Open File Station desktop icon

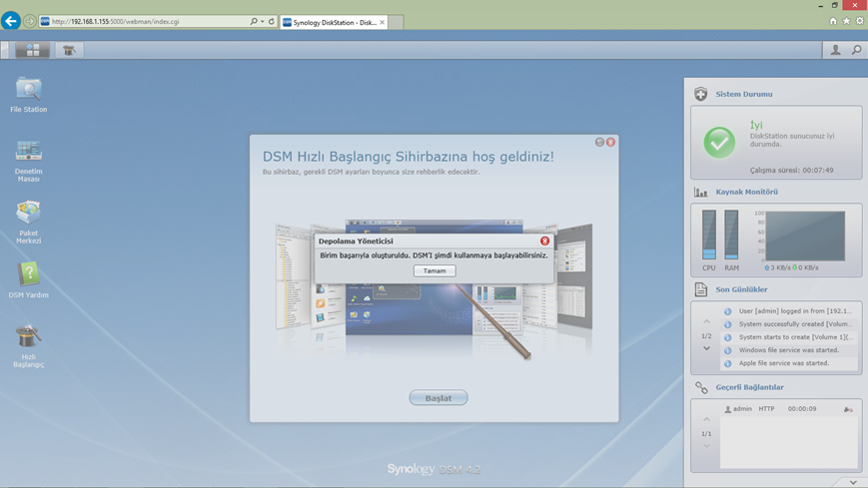pos(28,95)
